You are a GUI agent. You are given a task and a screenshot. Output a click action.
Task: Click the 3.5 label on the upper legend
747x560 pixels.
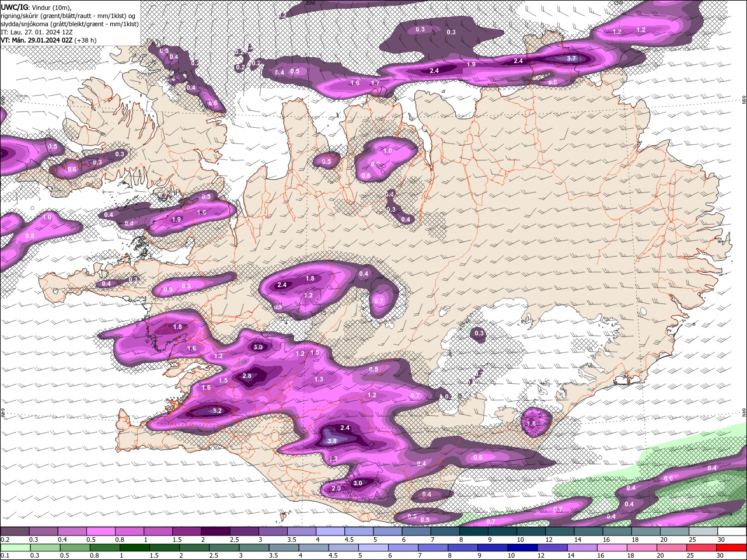[x=291, y=540]
